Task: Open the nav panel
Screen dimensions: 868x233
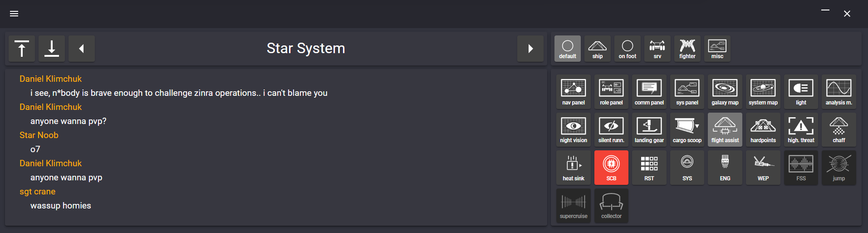Action: coord(573,92)
